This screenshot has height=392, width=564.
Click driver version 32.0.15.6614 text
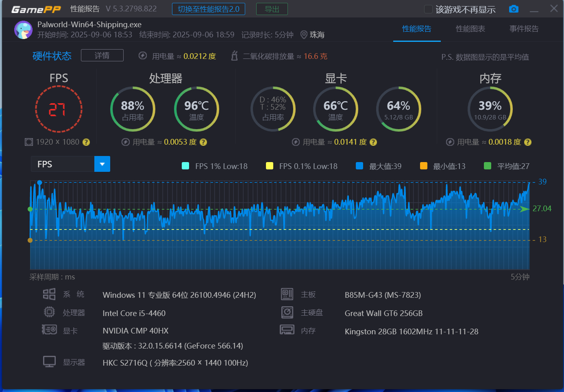coord(173,346)
